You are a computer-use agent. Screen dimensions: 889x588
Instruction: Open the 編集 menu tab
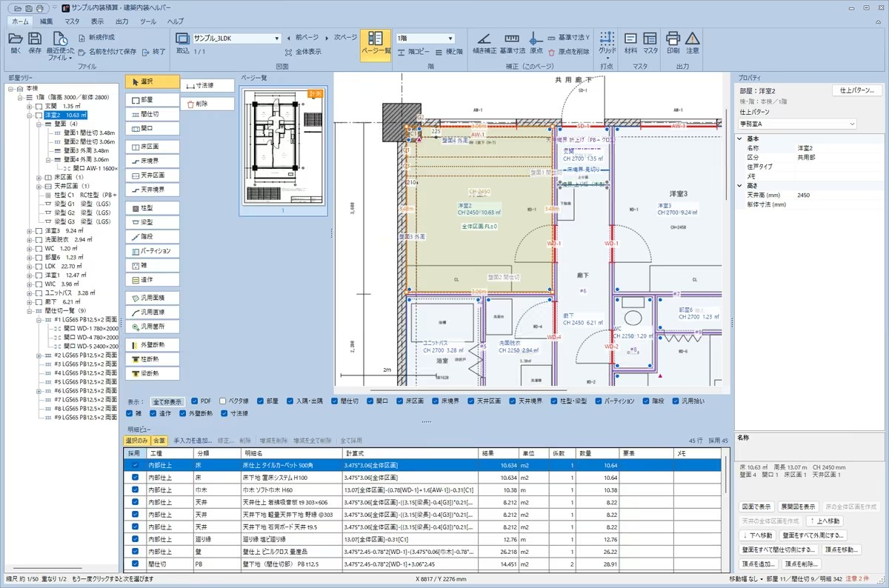[x=47, y=21]
